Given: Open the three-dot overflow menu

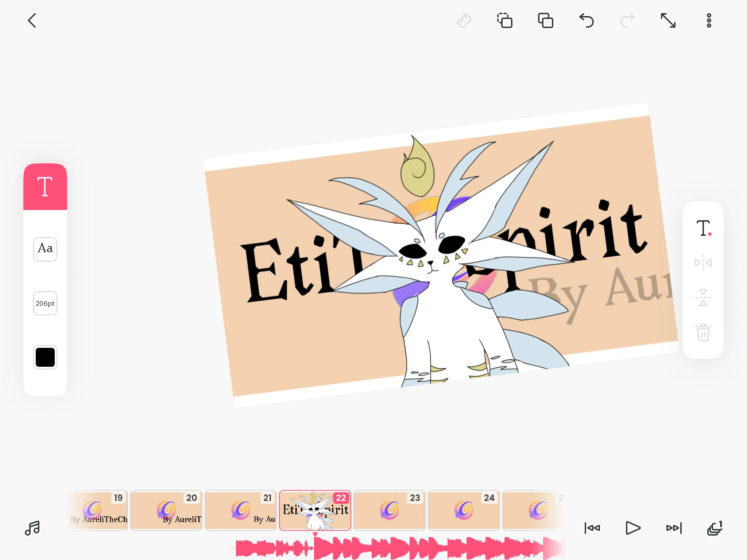Looking at the screenshot, I should 709,21.
